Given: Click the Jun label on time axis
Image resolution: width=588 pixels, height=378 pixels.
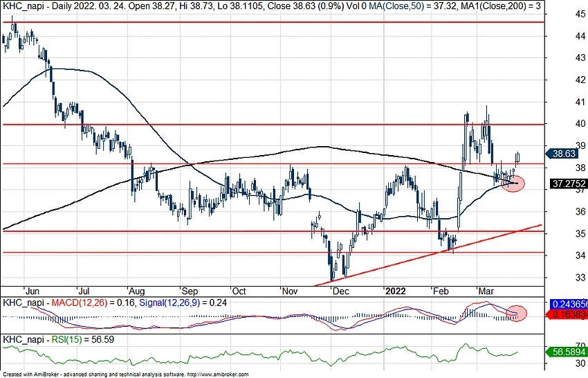Looking at the screenshot, I should pyautogui.click(x=33, y=291).
